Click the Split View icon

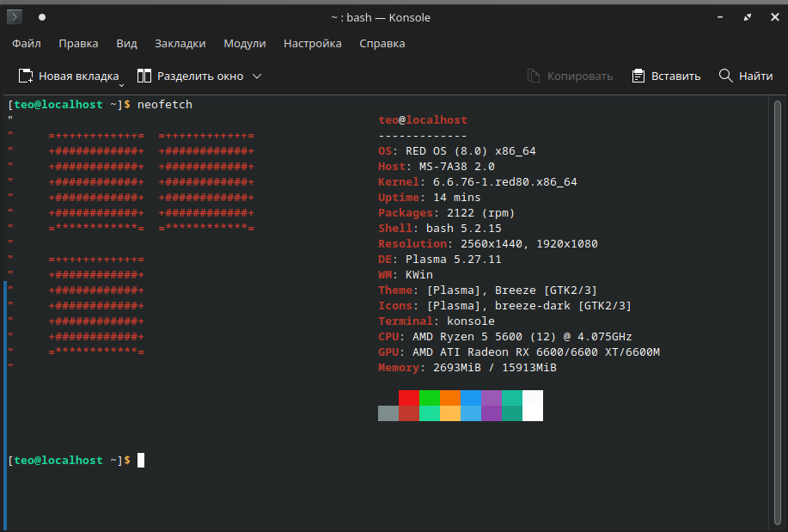click(144, 76)
